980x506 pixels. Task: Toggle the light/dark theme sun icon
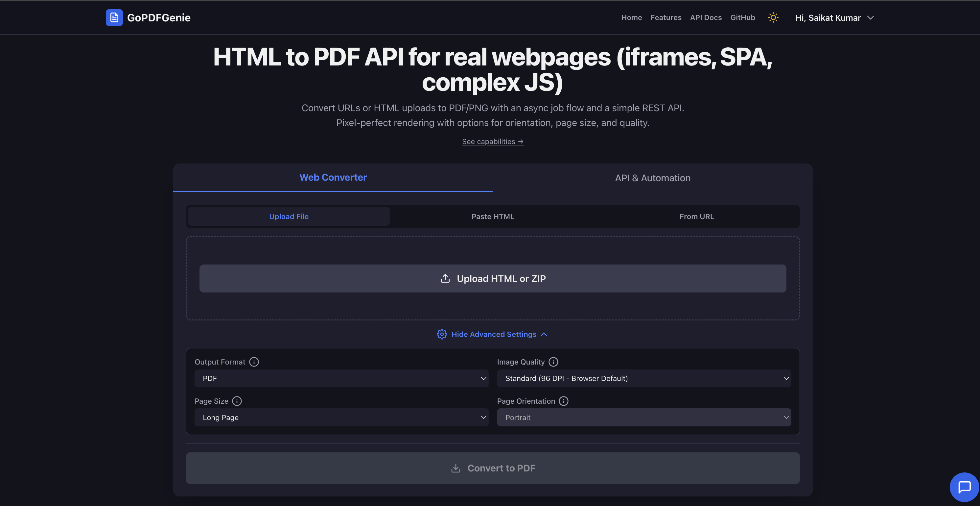click(773, 17)
